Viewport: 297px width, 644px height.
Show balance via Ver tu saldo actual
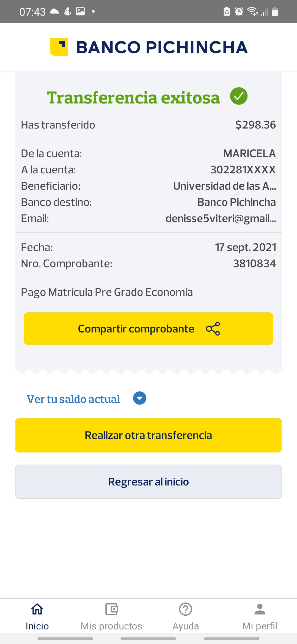[73, 399]
